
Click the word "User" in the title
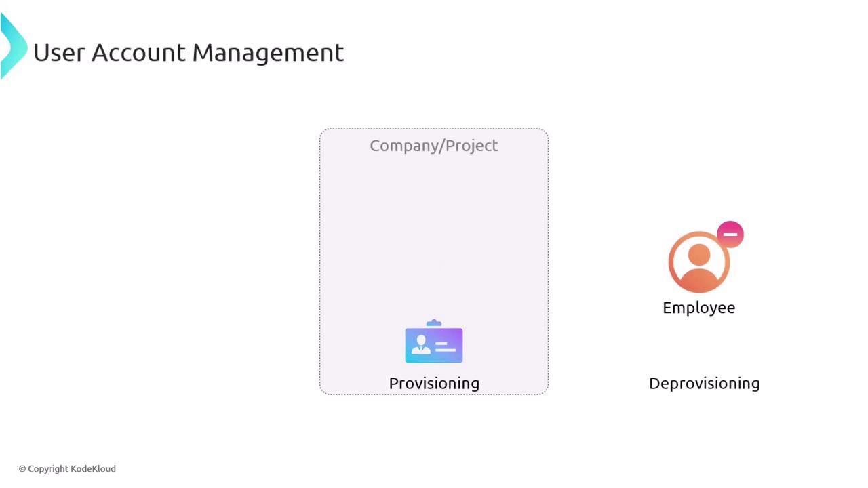tap(59, 53)
